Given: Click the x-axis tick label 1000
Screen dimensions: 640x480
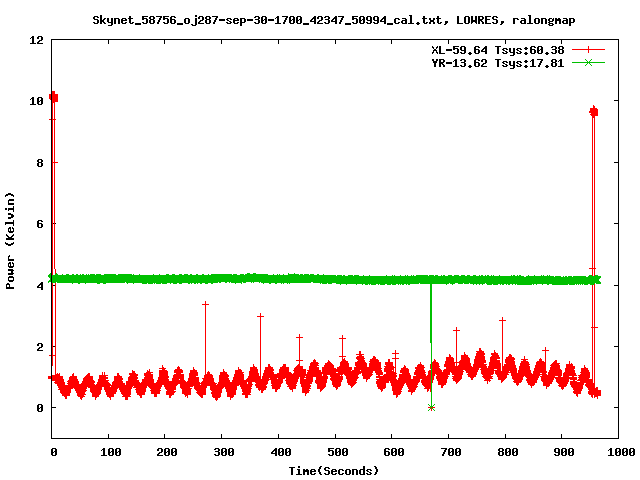Looking at the screenshot, I should [621, 452].
